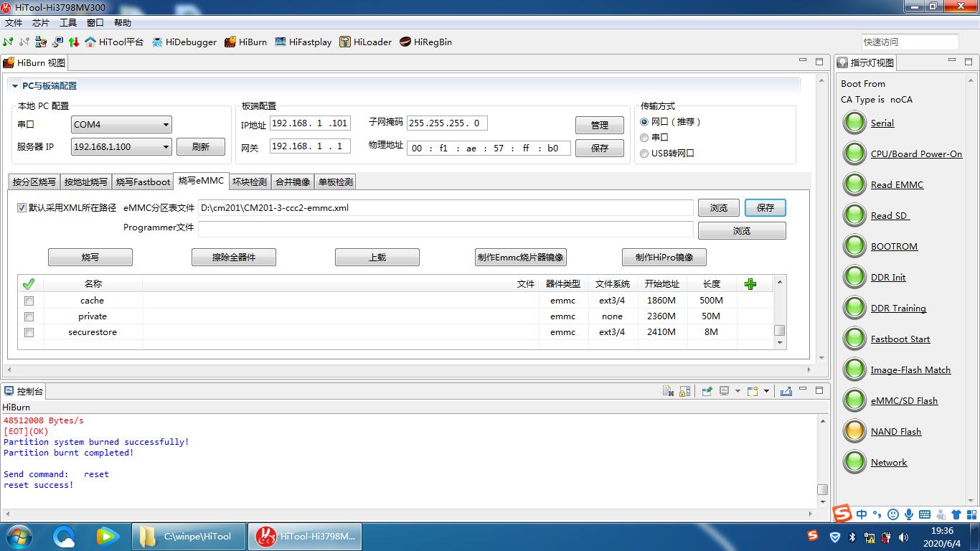
Task: Open the HiBurn tool
Action: click(x=245, y=42)
